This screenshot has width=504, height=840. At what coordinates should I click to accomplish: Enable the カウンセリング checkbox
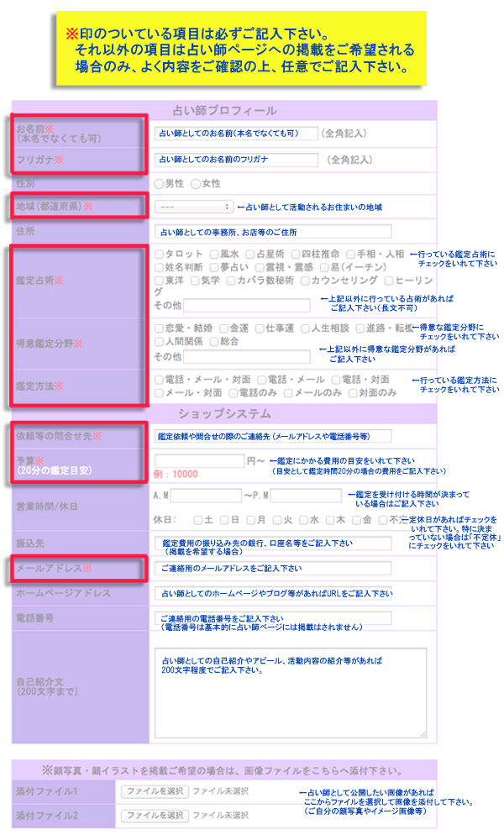pyautogui.click(x=305, y=281)
